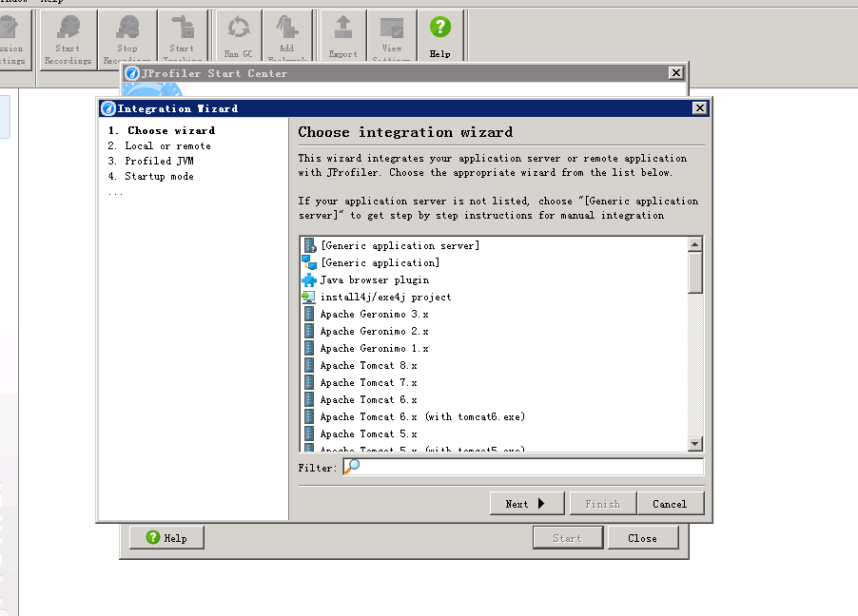Click the Java browser plugin puzzle icon
This screenshot has height=616, width=858.
point(309,280)
